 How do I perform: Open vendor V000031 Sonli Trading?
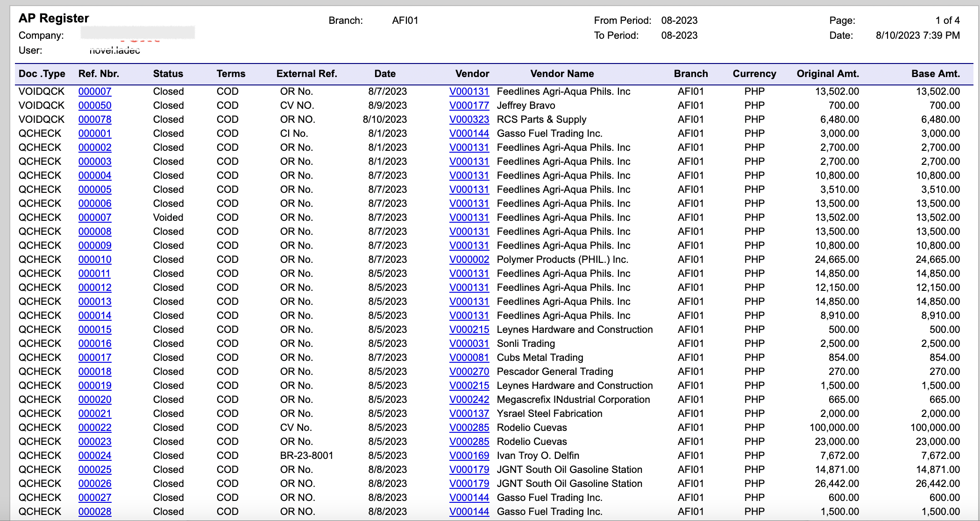[x=469, y=344]
